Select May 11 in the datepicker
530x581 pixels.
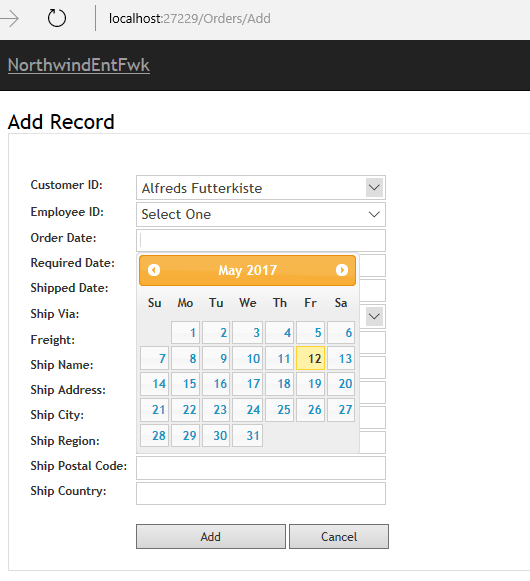279,358
